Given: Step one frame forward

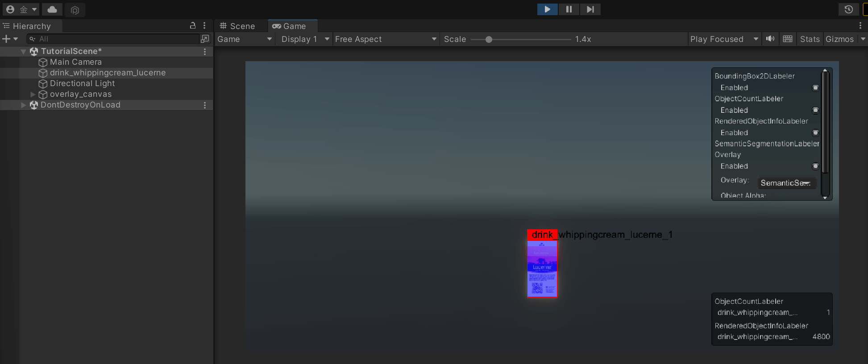Looking at the screenshot, I should (590, 9).
